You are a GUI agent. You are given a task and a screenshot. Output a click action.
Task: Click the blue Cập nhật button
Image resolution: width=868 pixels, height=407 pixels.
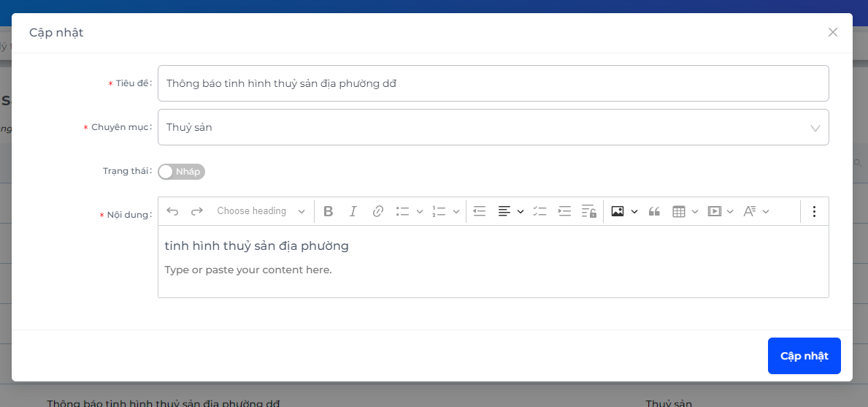click(804, 356)
